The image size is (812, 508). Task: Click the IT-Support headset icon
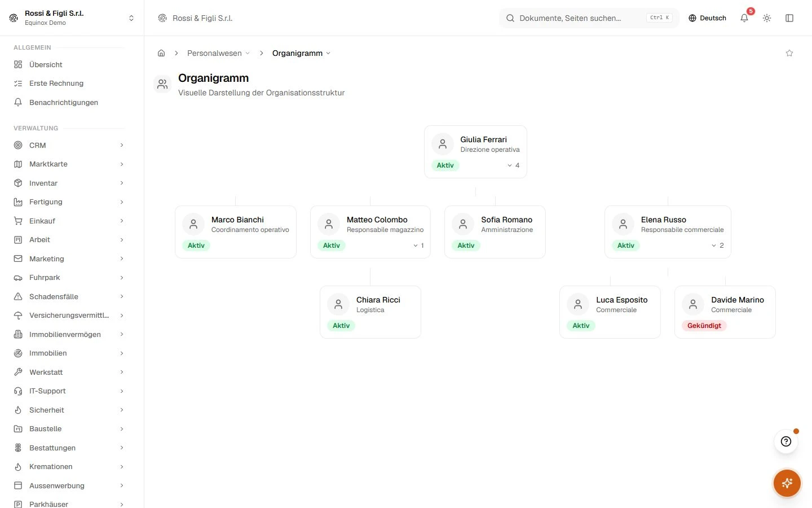click(18, 391)
